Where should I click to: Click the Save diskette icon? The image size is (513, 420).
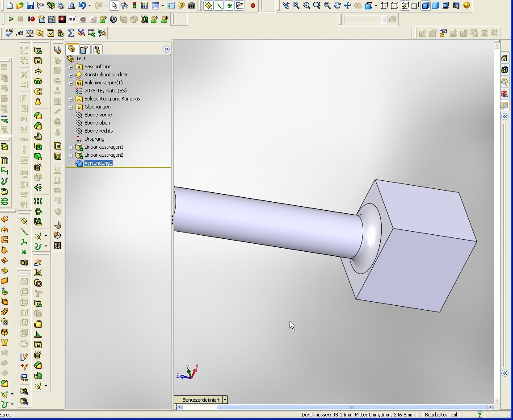tap(30, 6)
